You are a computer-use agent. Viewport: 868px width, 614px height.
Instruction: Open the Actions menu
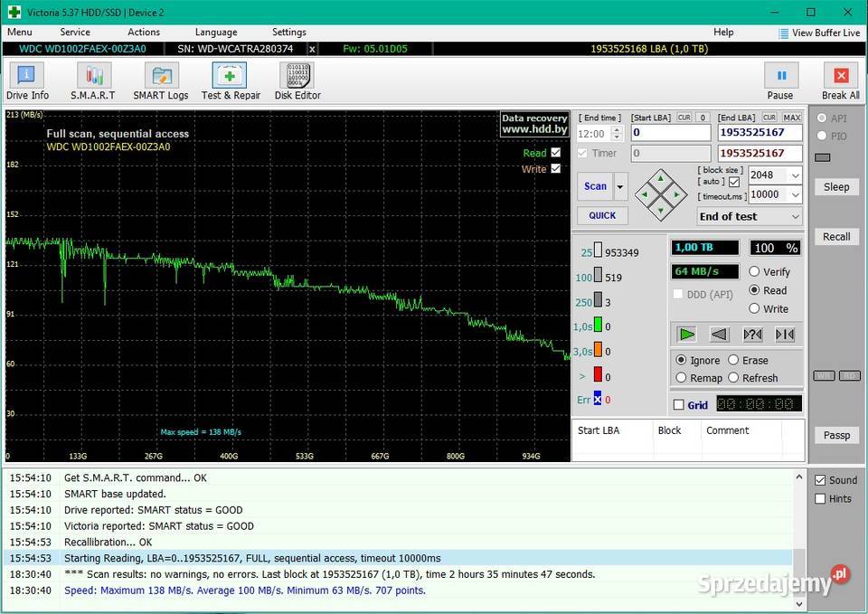(x=144, y=33)
